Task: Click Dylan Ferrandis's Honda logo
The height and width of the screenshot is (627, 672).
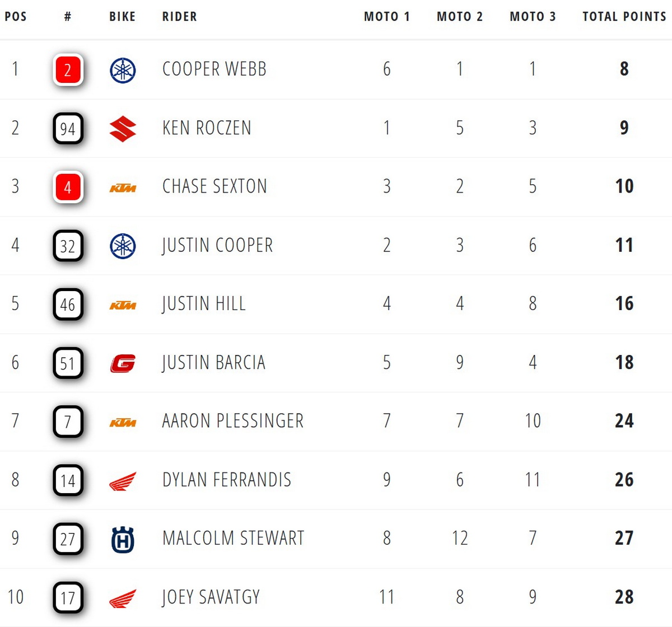Action: [x=123, y=481]
